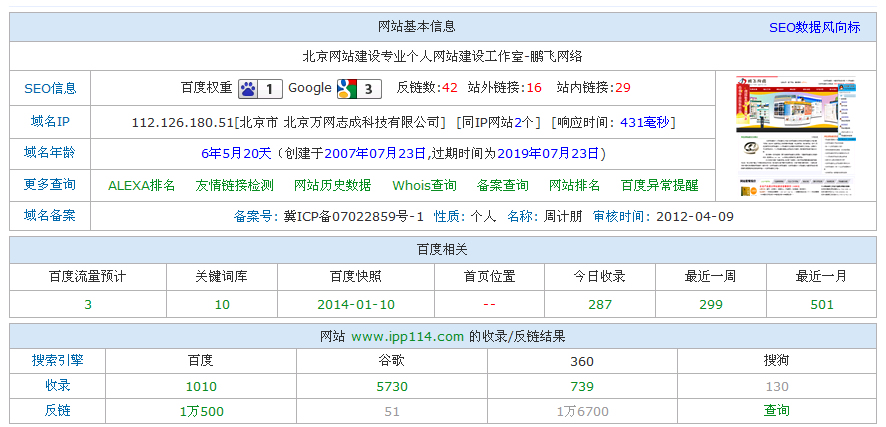Click the Sogou 查询 backlink link
The image size is (886, 427).
[x=776, y=411]
